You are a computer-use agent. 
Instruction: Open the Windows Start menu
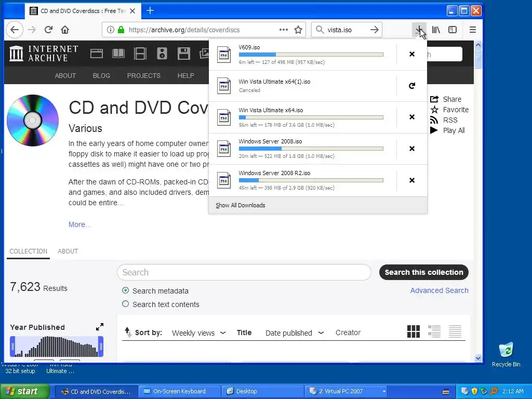point(25,391)
